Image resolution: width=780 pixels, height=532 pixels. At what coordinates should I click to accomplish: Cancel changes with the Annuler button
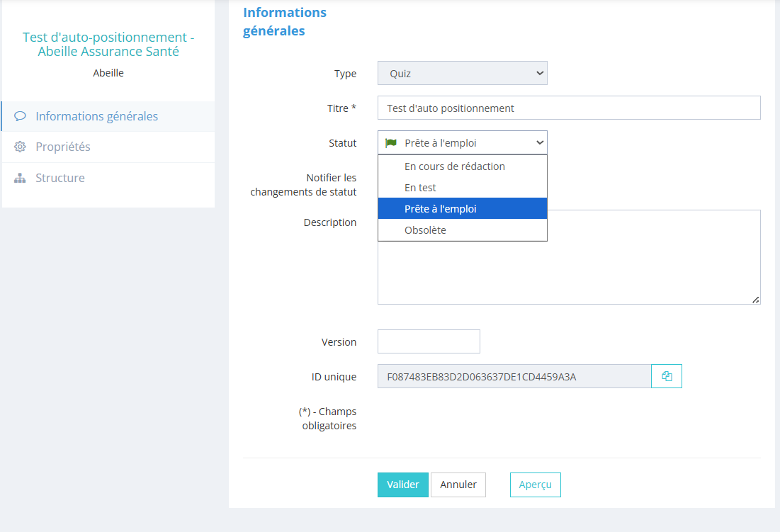[x=458, y=485]
